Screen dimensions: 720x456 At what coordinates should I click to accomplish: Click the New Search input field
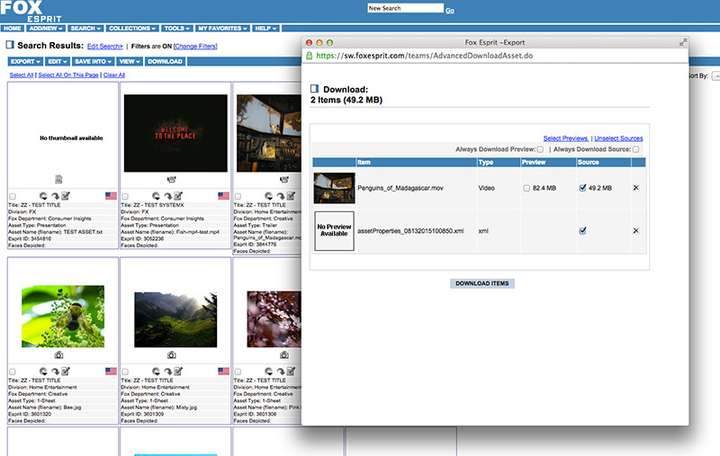click(x=404, y=8)
